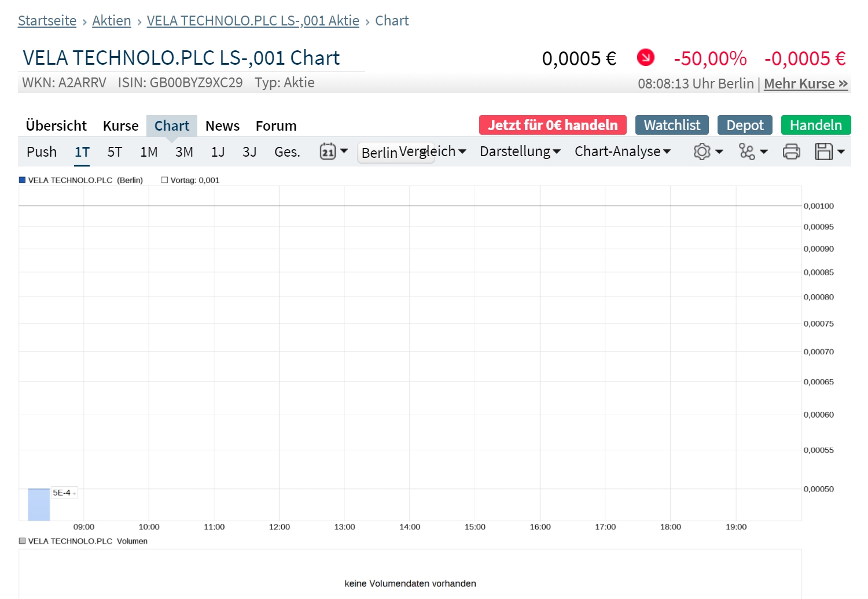Click the Depot button
868x599 pixels.
click(x=745, y=125)
